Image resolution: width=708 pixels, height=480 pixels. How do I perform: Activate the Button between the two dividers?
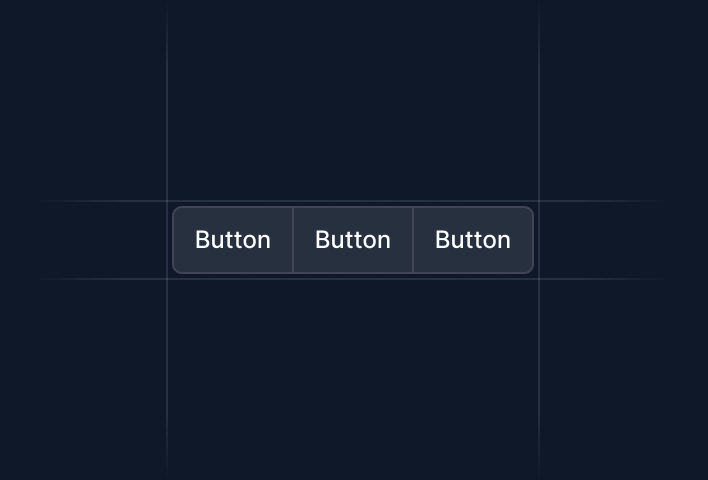353,240
